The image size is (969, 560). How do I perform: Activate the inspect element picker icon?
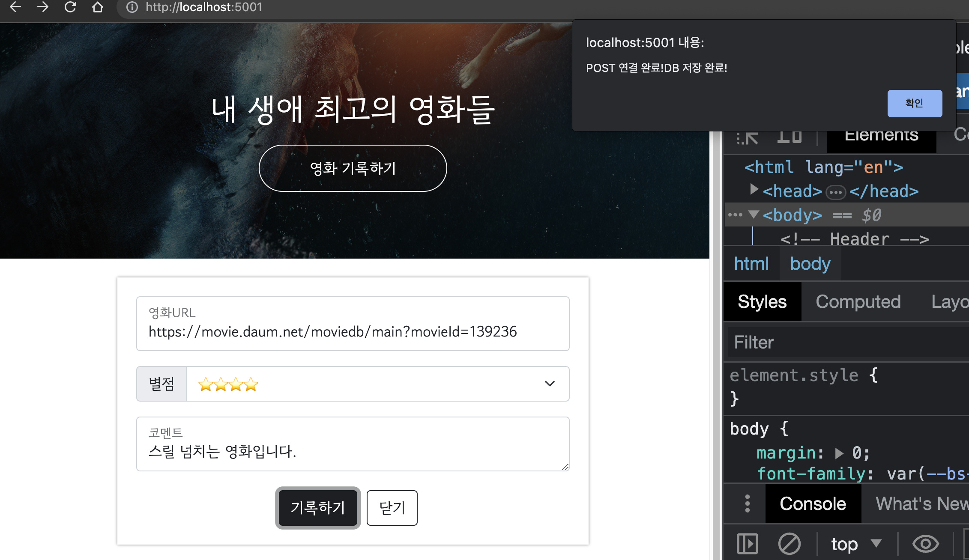(748, 138)
